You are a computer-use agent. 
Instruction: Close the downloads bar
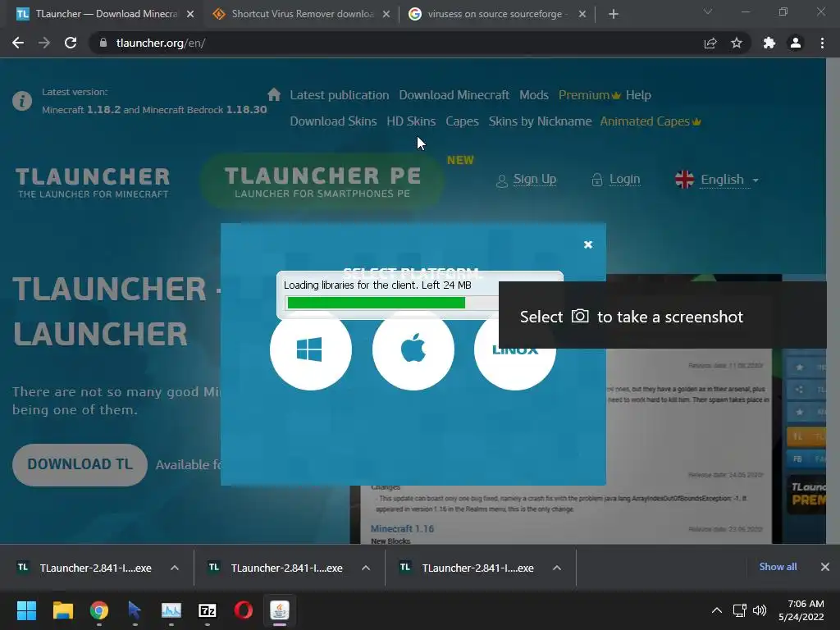[825, 567]
